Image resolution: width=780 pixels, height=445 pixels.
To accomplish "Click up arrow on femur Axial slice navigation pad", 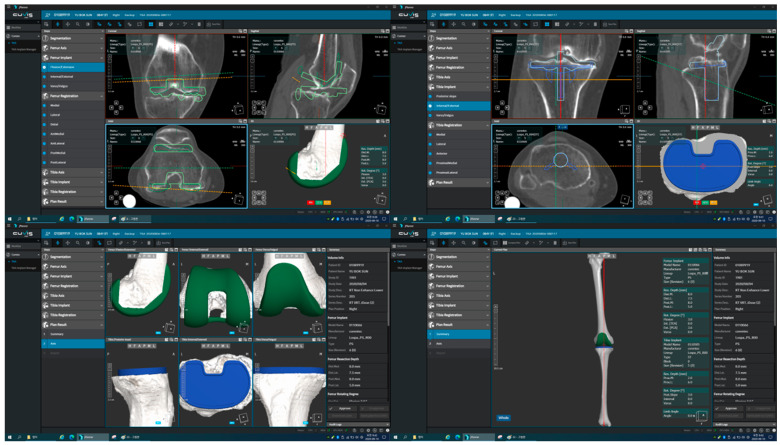I will tap(117, 193).
